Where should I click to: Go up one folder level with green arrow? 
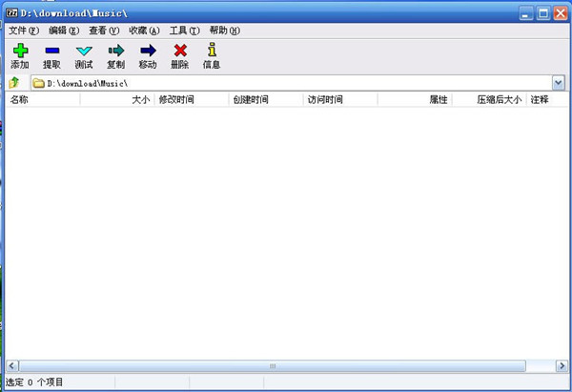pos(14,82)
